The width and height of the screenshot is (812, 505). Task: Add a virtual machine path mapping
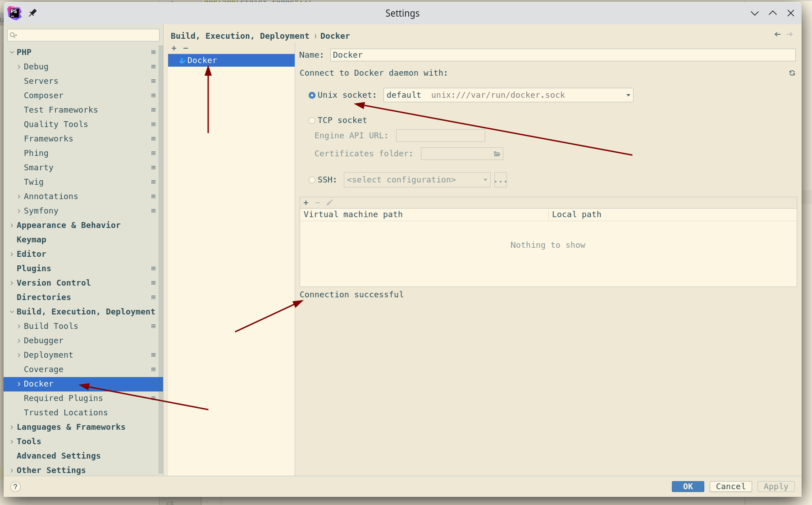point(306,203)
